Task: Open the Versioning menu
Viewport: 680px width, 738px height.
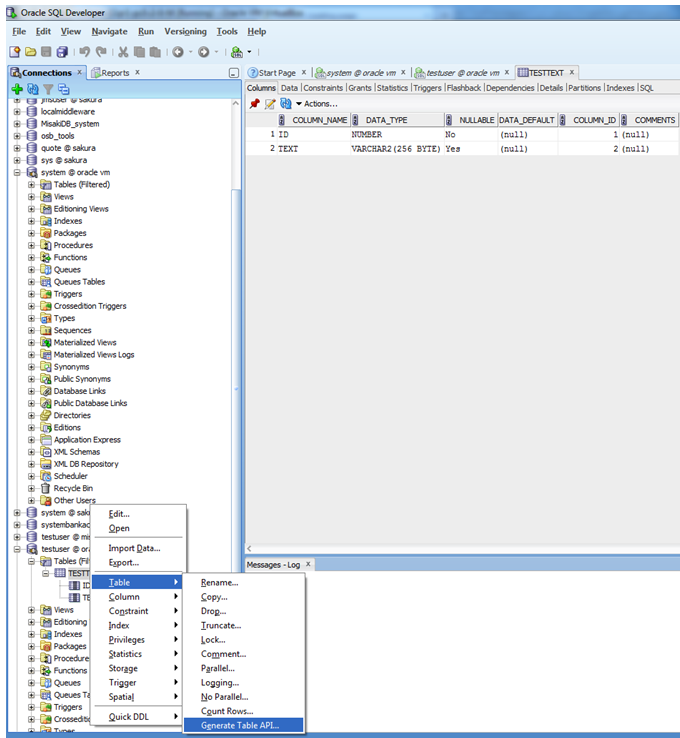Action: tap(185, 32)
